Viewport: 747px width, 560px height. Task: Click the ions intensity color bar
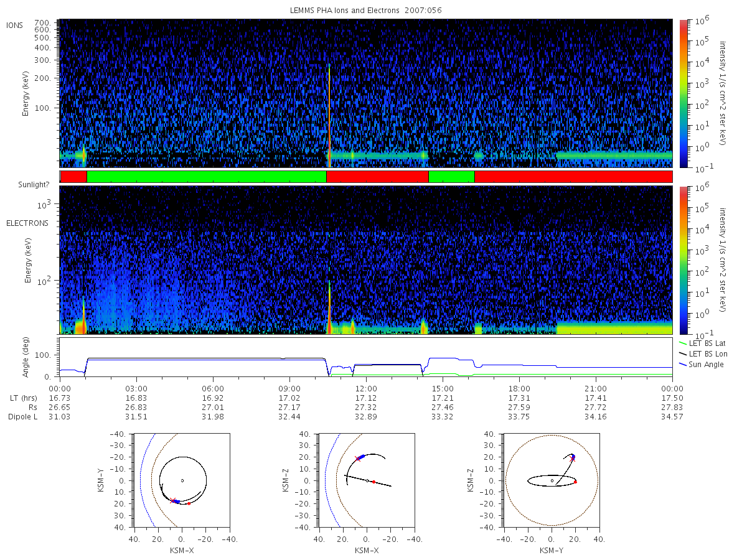pos(683,93)
